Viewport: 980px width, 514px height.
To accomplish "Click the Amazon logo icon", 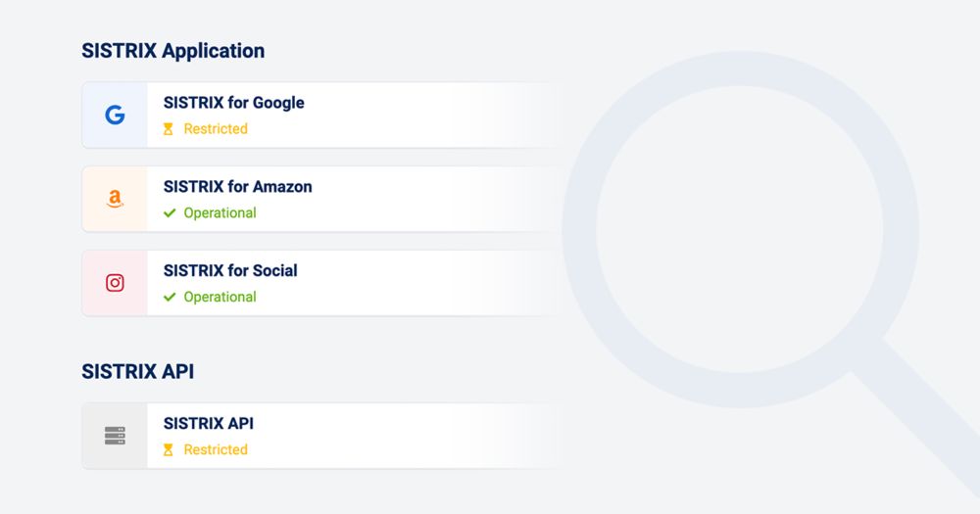I will tap(115, 200).
